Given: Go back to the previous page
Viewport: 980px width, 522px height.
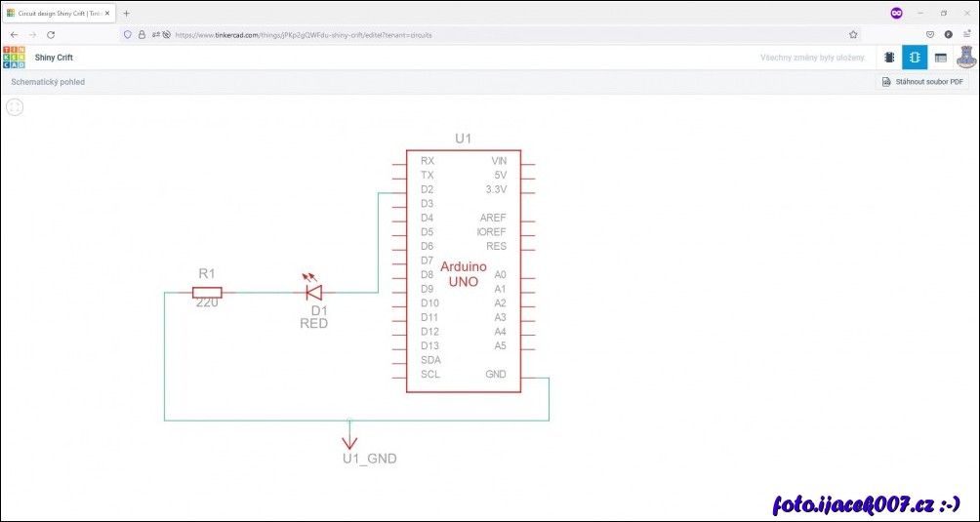Looking at the screenshot, I should (14, 34).
